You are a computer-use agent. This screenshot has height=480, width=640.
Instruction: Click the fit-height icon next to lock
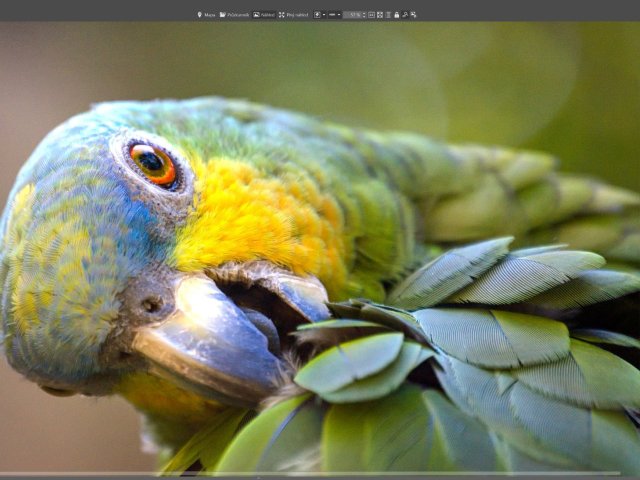coord(389,15)
